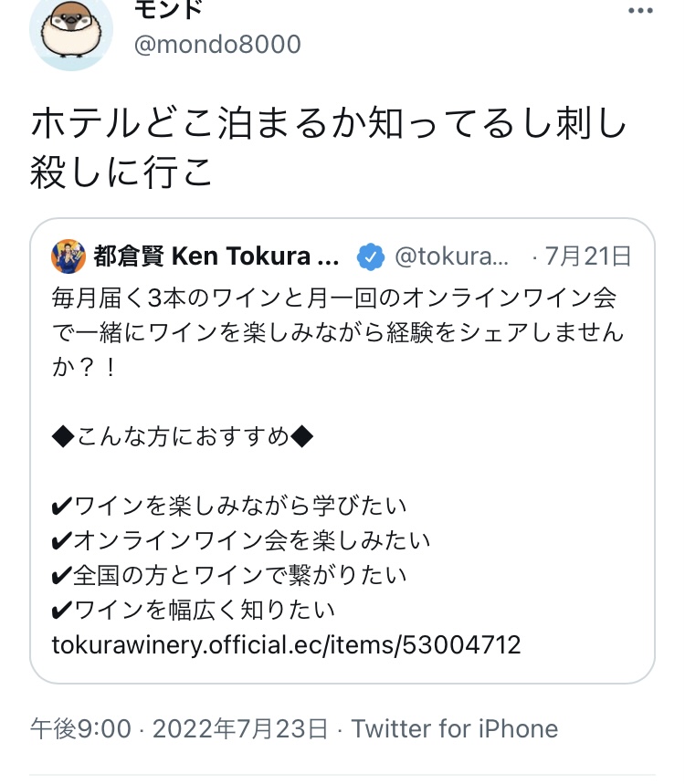The height and width of the screenshot is (784, 685).
Task: Open the tokurawinery.official.ec item link
Action: pyautogui.click(x=286, y=645)
